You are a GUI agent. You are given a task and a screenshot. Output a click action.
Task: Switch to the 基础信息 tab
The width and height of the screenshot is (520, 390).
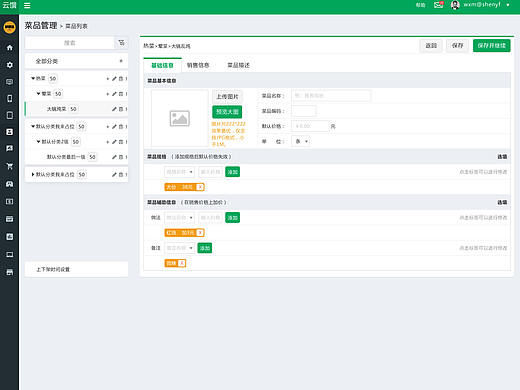pos(162,65)
